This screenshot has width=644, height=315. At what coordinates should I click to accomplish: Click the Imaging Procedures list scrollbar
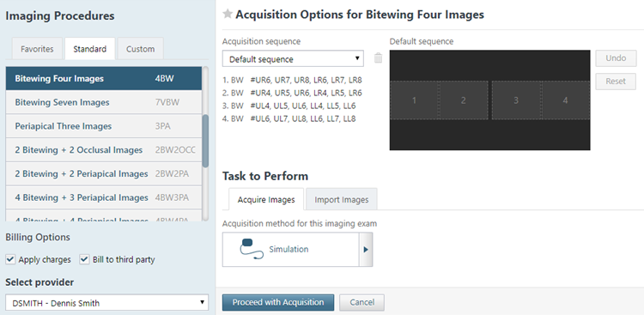point(205,141)
